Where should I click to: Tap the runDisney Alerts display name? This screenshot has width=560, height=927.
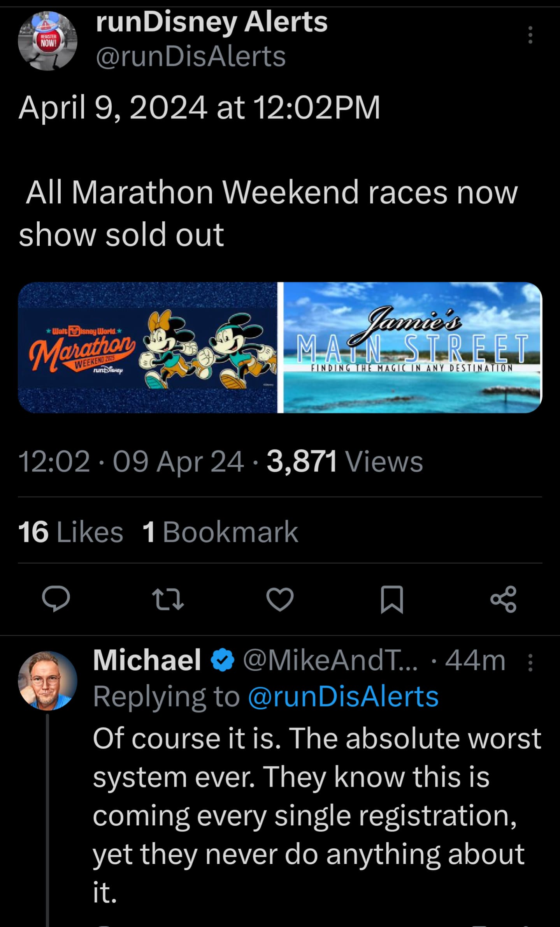(x=212, y=22)
